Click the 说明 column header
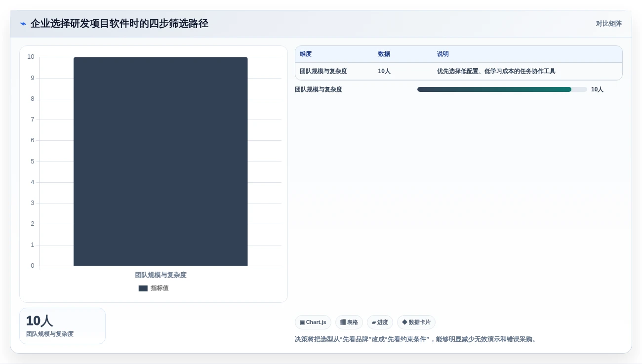This screenshot has width=642, height=364. coord(443,54)
